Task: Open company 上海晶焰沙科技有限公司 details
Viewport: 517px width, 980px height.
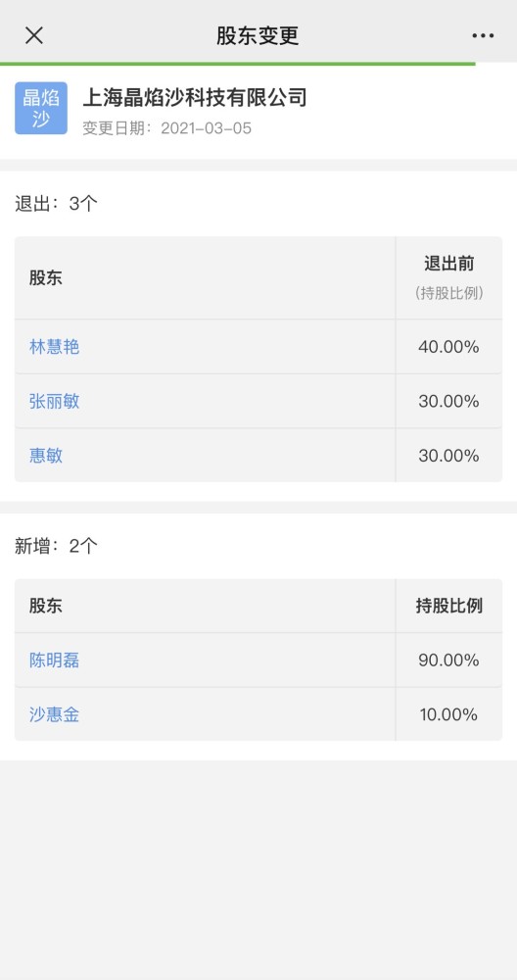Action: [195, 98]
